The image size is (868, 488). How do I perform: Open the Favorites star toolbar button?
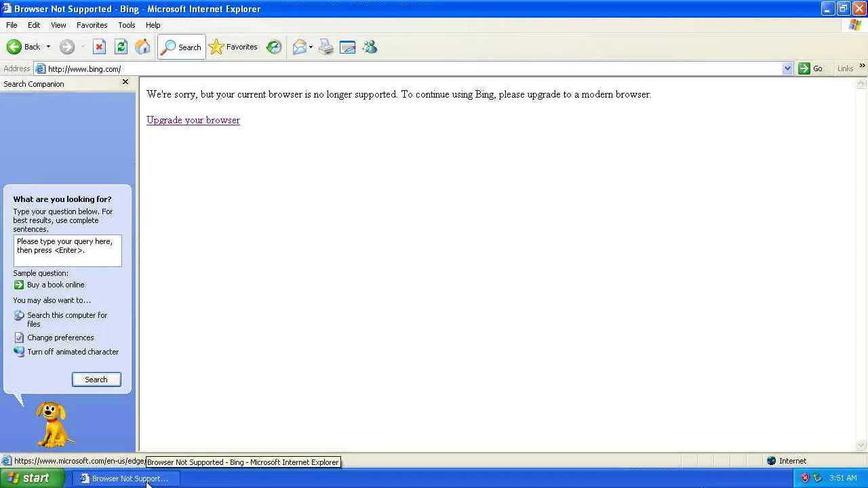click(233, 47)
